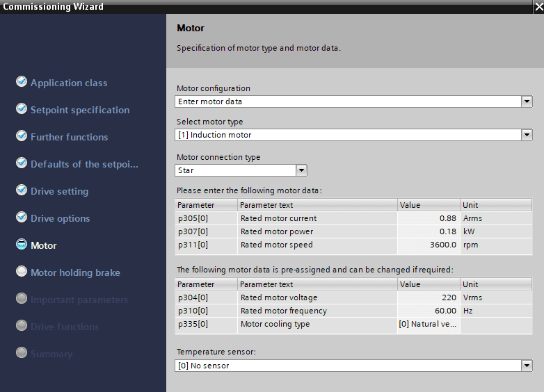Advance to Motor holding brake step
This screenshot has height=392, width=544.
click(75, 272)
